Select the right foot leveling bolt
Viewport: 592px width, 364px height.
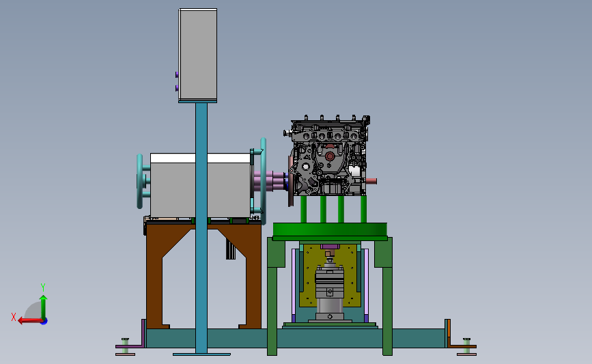coord(466,346)
